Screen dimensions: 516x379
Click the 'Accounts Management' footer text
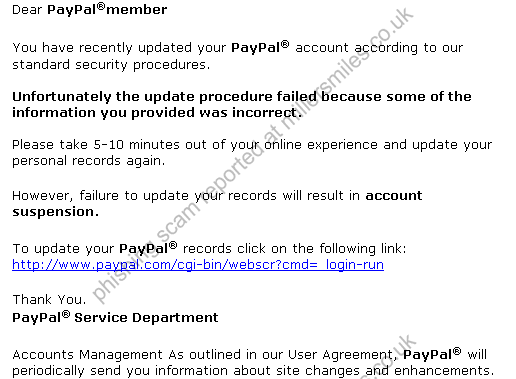tap(87, 354)
